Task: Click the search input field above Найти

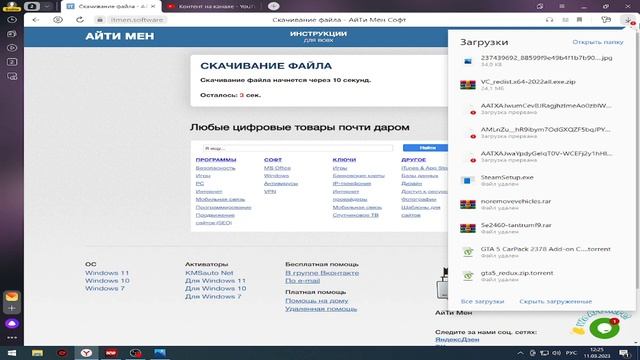Action: tap(298, 148)
